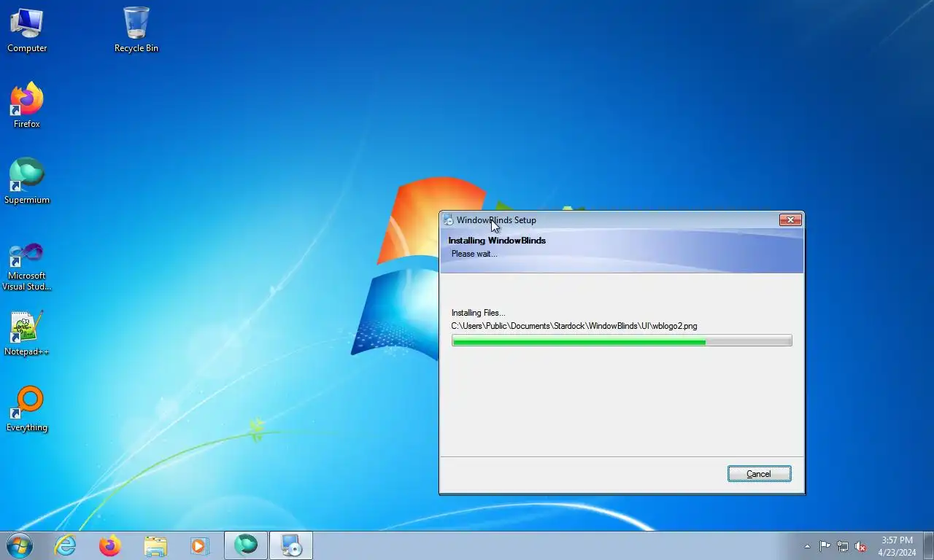The image size is (934, 560).
Task: Open Windows Explorer folder on taskbar
Action: coord(155,545)
